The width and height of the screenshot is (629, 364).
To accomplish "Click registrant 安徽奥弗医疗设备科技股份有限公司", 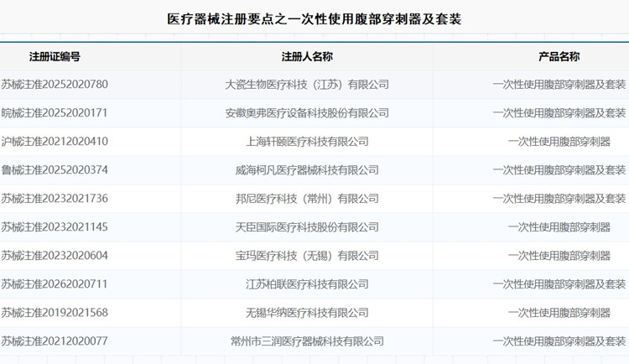I will coord(307,112).
